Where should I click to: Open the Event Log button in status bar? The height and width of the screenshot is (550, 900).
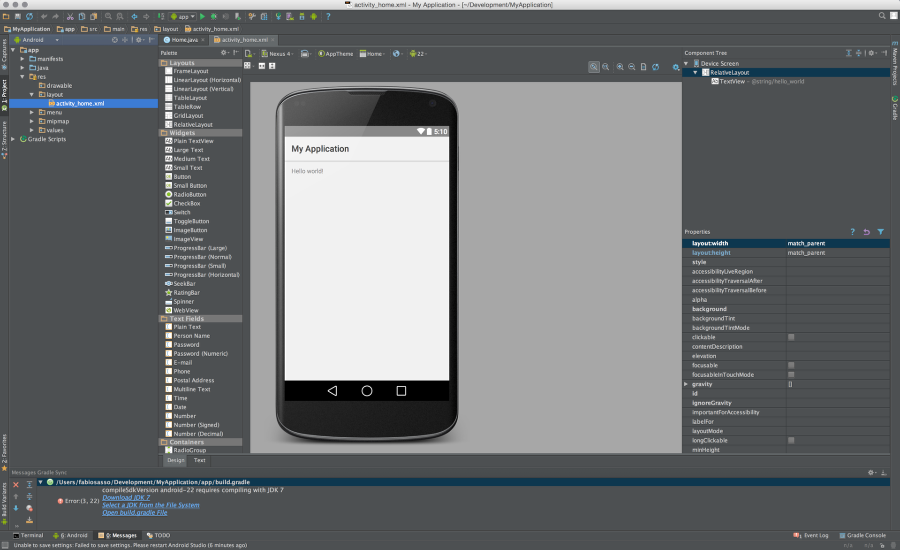(811, 535)
